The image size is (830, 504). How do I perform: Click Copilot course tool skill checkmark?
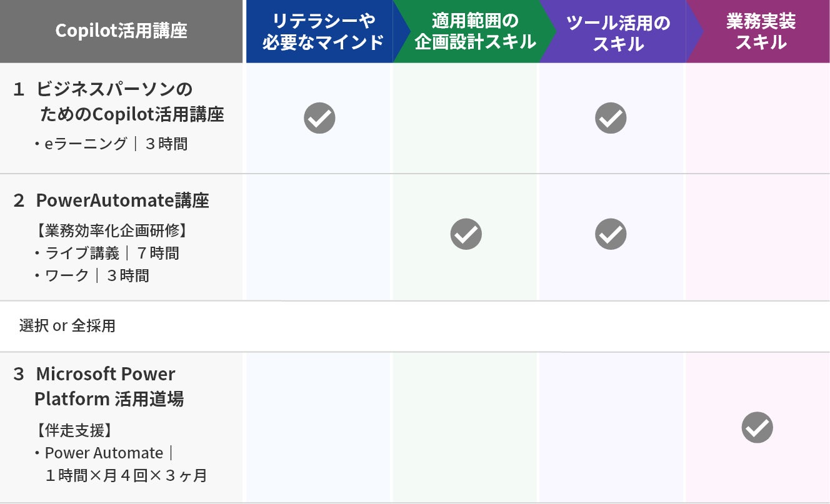click(x=611, y=118)
